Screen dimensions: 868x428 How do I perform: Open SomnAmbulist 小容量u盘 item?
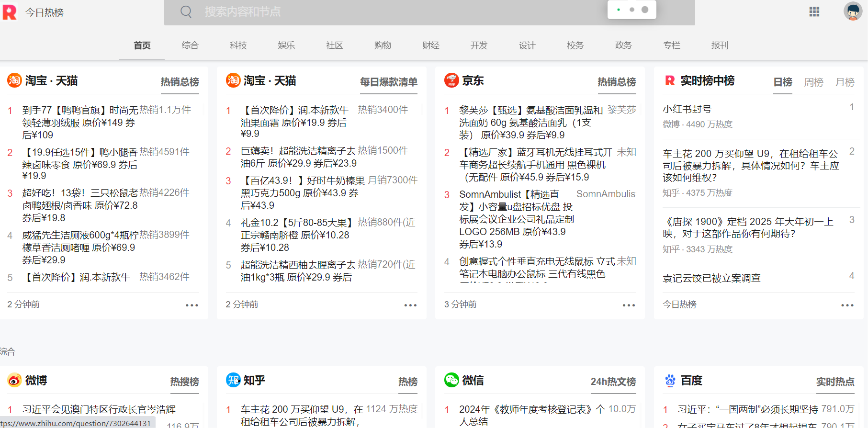(x=516, y=219)
